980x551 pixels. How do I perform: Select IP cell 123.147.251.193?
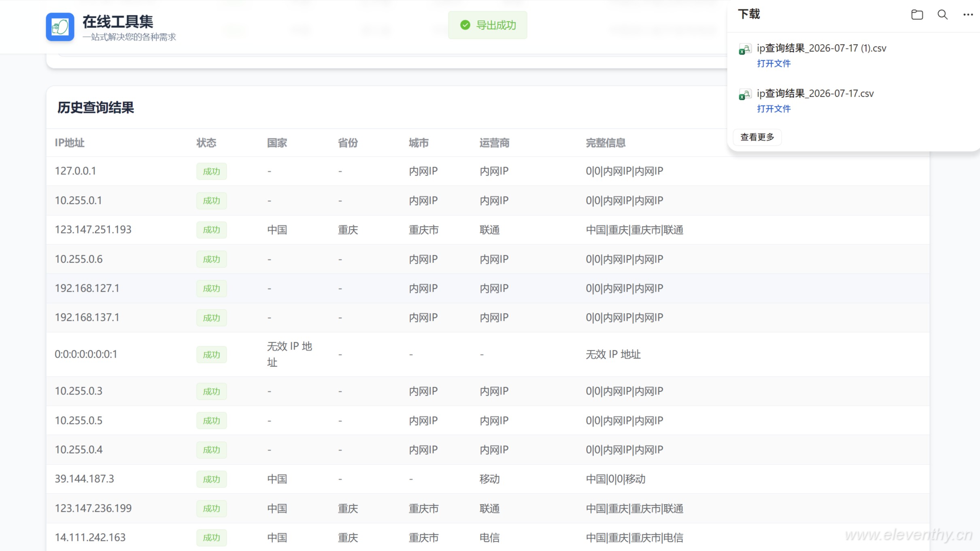(x=93, y=230)
